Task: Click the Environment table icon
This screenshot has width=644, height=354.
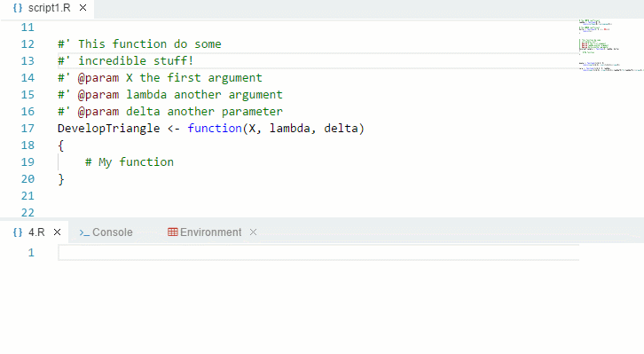Action: point(172,232)
